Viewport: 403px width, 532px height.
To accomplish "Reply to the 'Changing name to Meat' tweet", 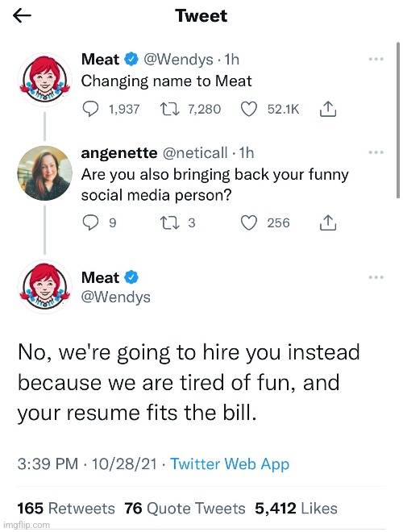I will [90, 110].
